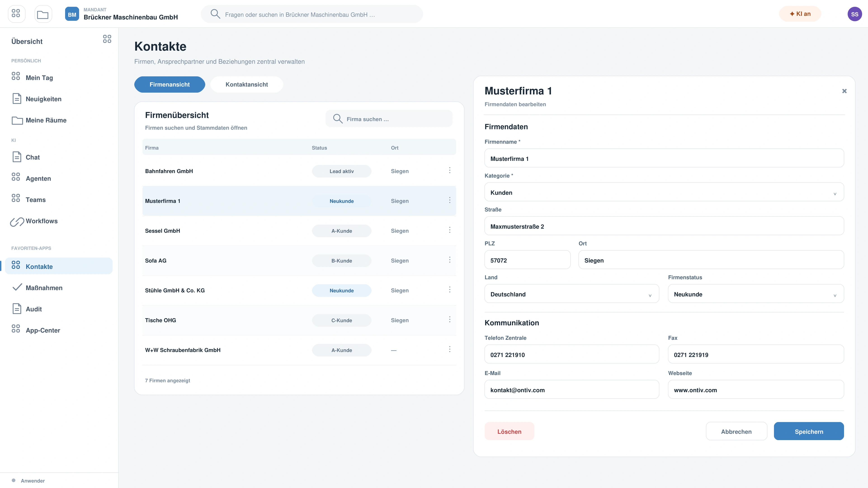Click the BM mandant badge
This screenshot has height=488, width=868.
coord(72,14)
